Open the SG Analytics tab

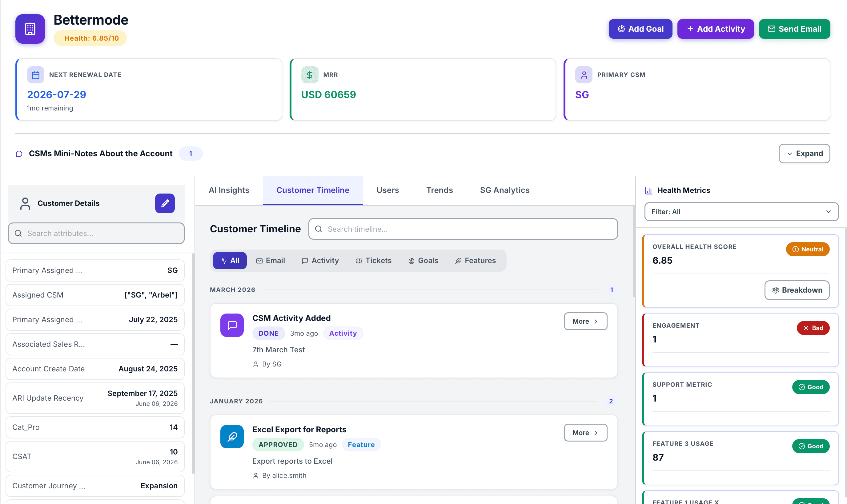pyautogui.click(x=505, y=190)
